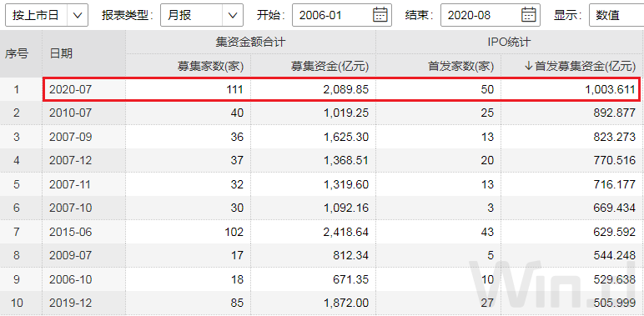
Task: Click the IPO统计 group header
Action: pyautogui.click(x=510, y=42)
